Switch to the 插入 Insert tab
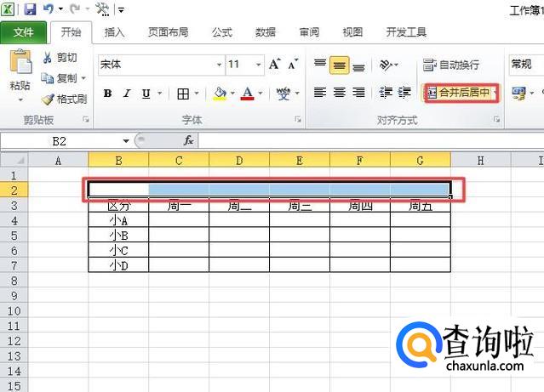 [x=114, y=32]
